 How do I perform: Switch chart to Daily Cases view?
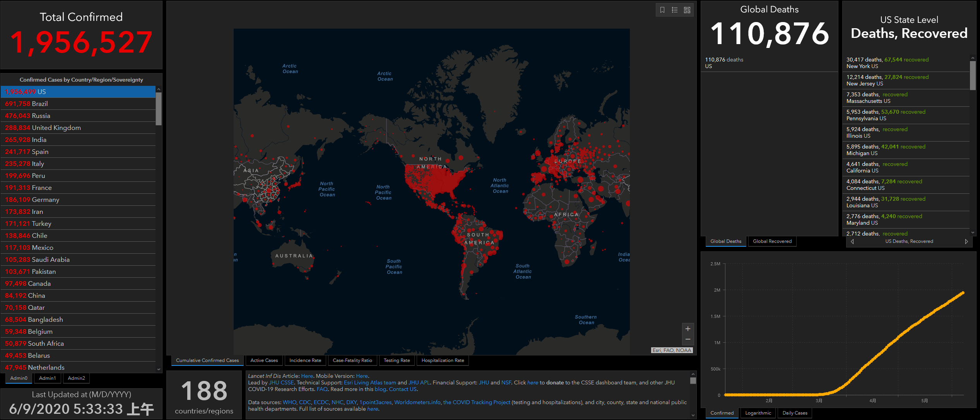tap(795, 413)
